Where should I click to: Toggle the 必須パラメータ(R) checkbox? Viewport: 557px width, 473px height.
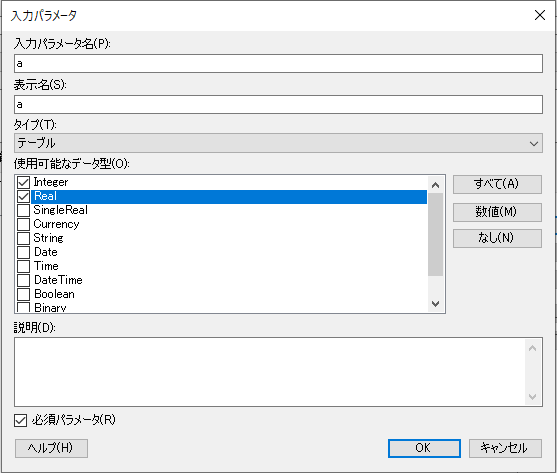[21, 420]
